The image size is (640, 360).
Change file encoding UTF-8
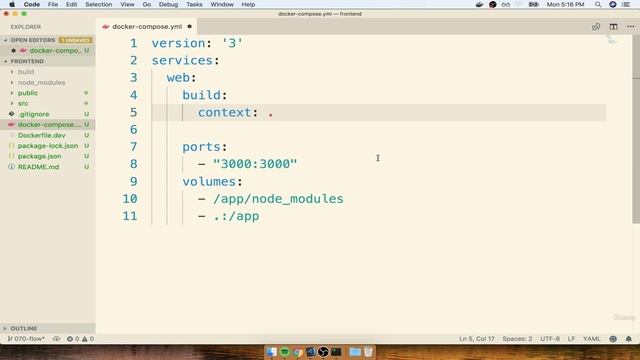550,339
